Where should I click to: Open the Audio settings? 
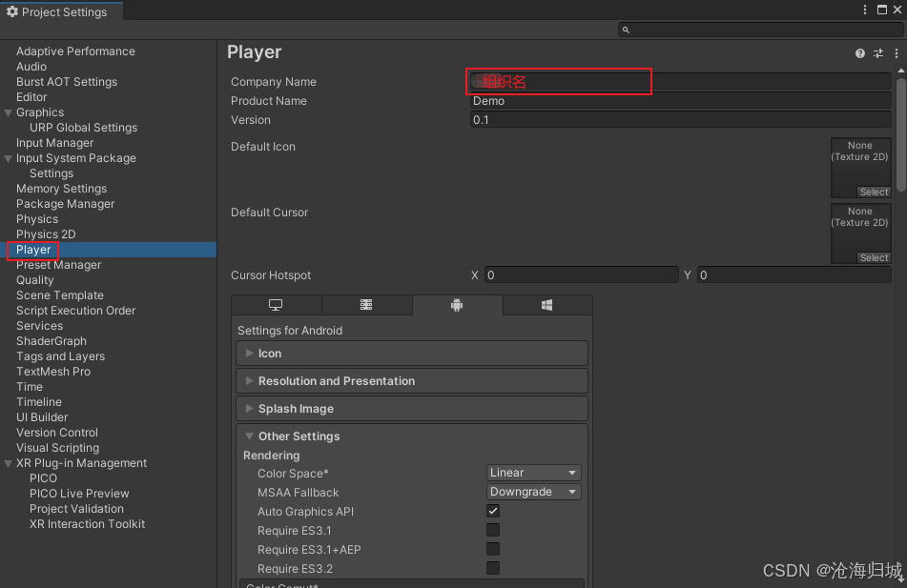tap(31, 67)
